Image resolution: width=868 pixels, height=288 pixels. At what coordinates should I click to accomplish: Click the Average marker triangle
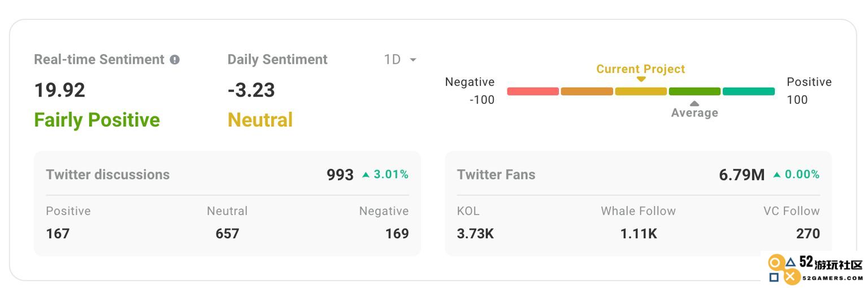pyautogui.click(x=695, y=103)
